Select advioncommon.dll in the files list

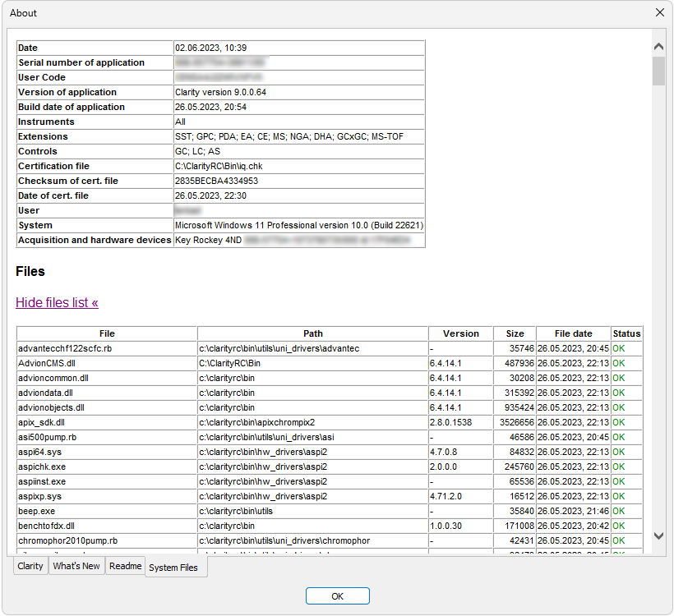point(53,378)
